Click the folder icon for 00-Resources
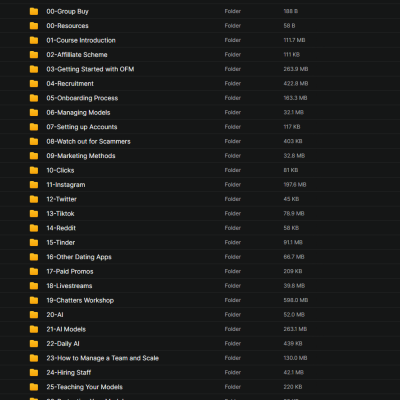This screenshot has height=400, width=400. (x=34, y=26)
